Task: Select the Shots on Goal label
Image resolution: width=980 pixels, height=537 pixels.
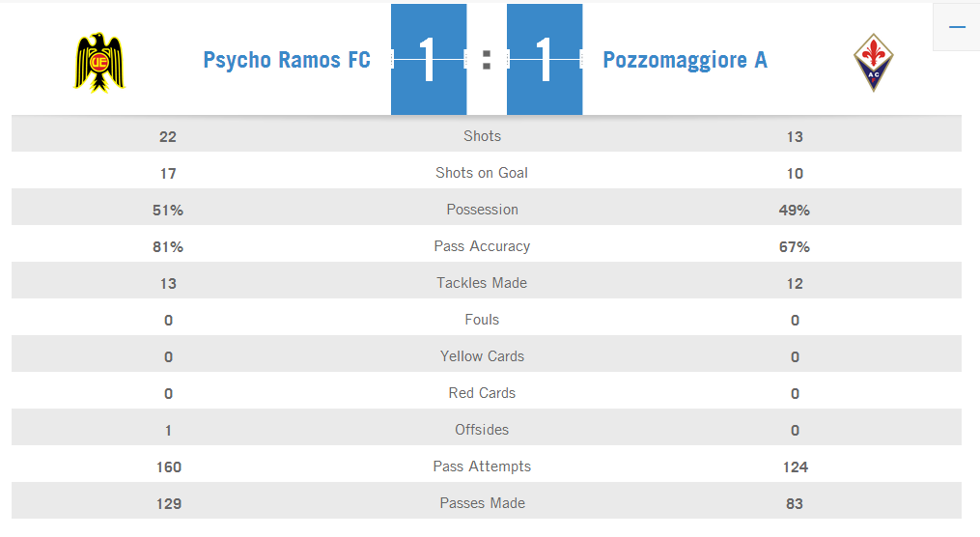Action: point(482,173)
